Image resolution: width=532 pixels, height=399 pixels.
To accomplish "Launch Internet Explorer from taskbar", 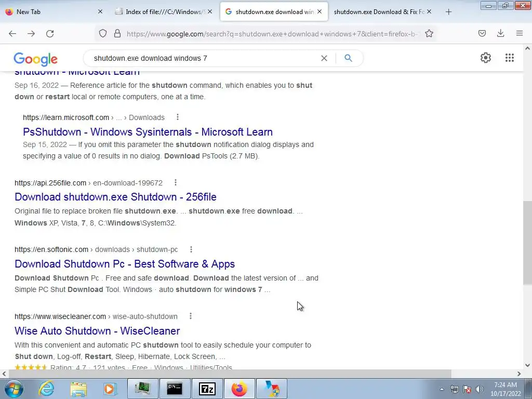I will pyautogui.click(x=46, y=389).
